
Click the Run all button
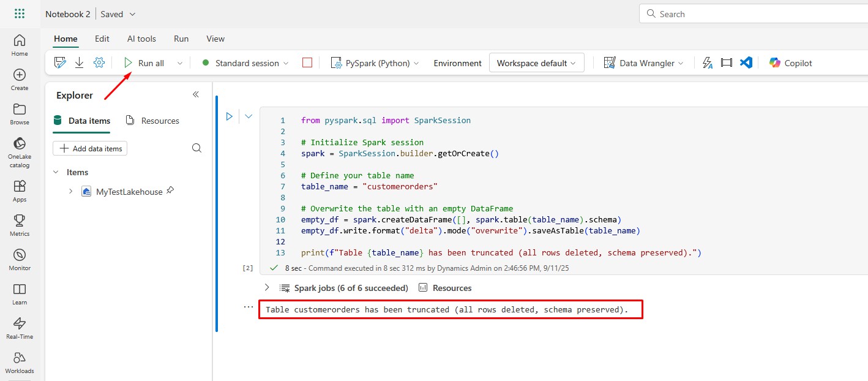(144, 63)
